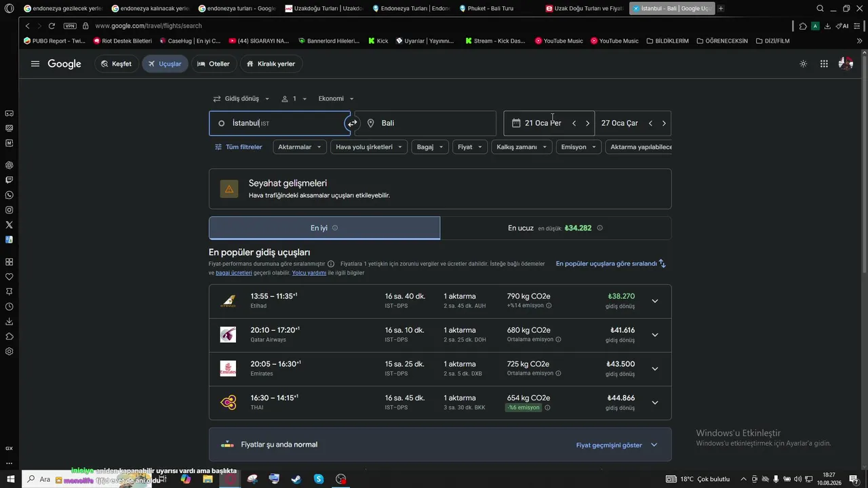
Task: Open the passenger count dropdown
Action: coord(294,99)
